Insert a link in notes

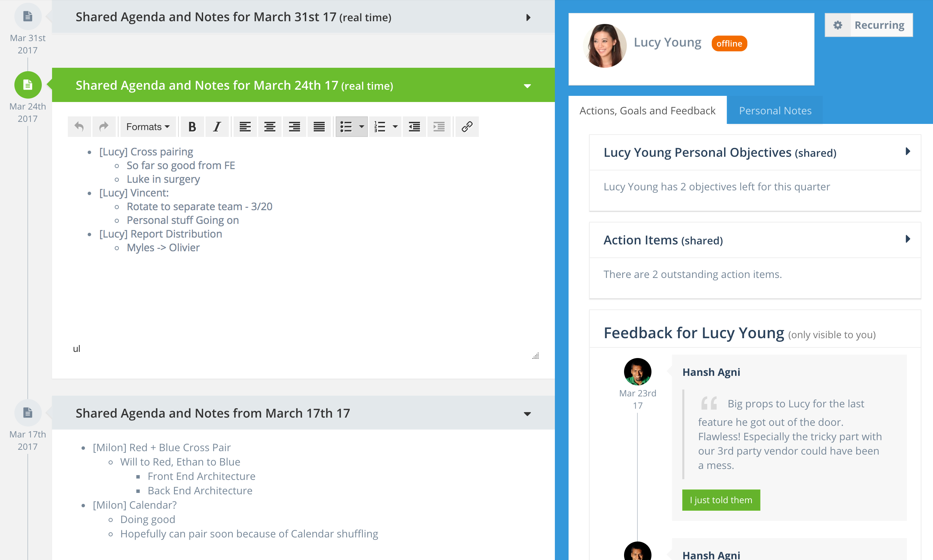click(x=467, y=127)
